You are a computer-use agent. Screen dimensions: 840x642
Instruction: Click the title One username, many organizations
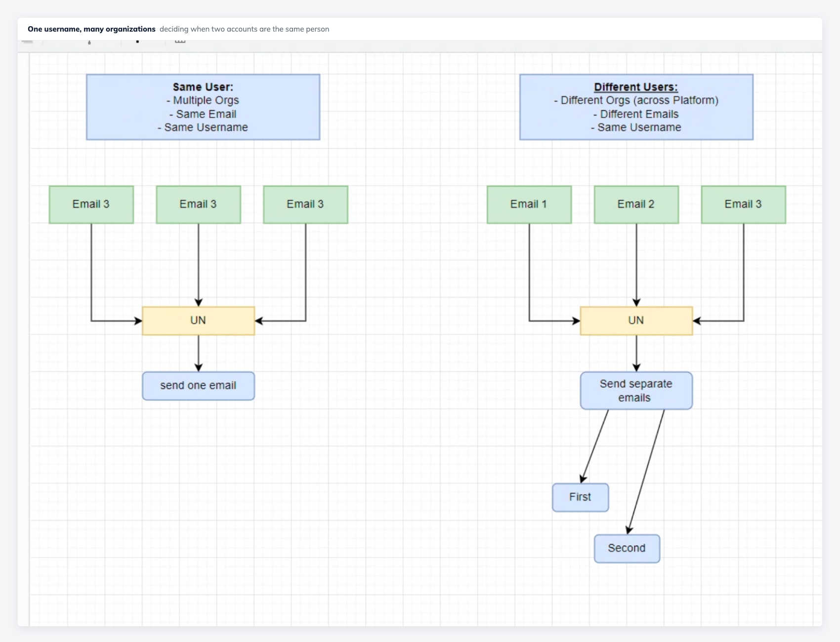(x=91, y=29)
